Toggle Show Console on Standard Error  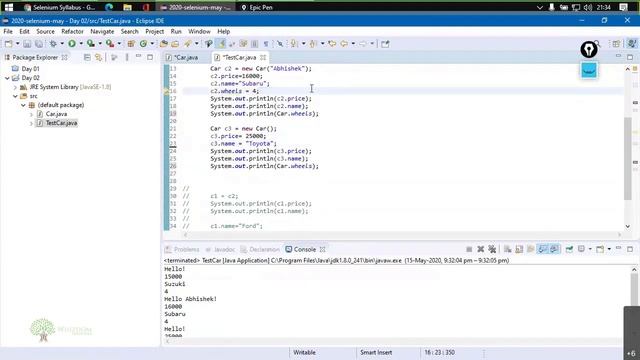coord(554,249)
